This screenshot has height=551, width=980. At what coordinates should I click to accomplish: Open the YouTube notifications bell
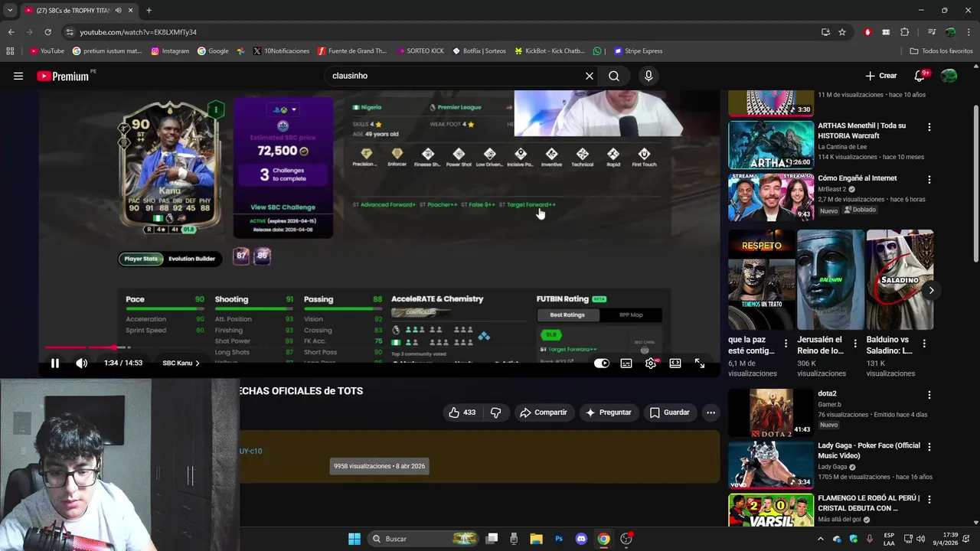tap(920, 76)
